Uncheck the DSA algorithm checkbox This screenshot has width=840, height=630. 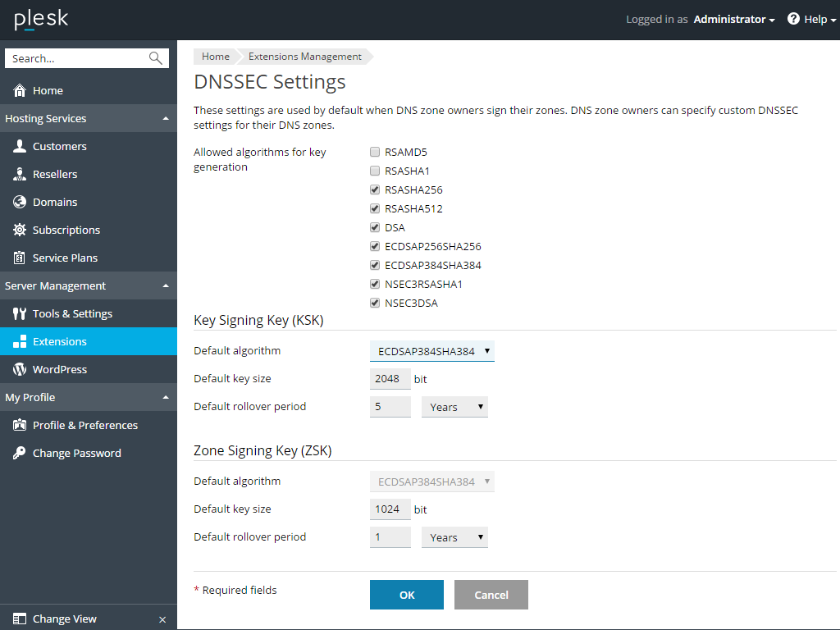(375, 227)
